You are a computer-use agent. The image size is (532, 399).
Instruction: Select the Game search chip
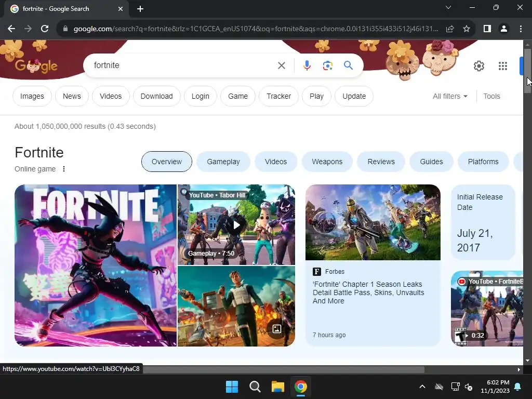click(x=238, y=96)
